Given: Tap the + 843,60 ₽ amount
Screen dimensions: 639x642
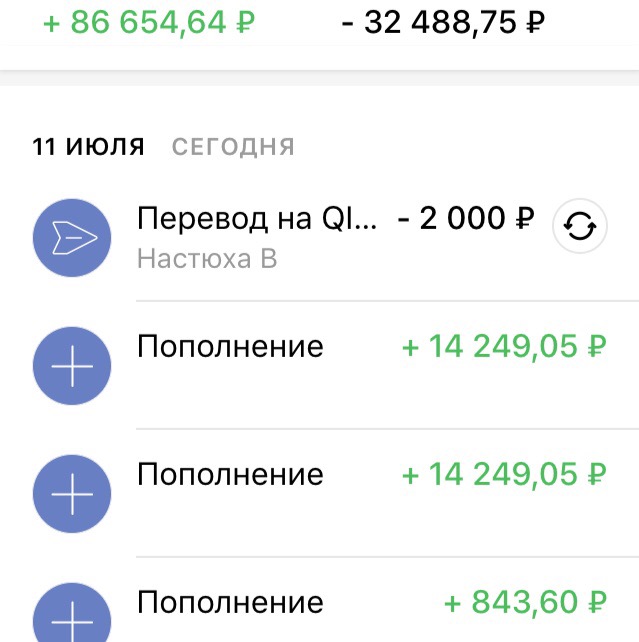Looking at the screenshot, I should pyautogui.click(x=525, y=603).
